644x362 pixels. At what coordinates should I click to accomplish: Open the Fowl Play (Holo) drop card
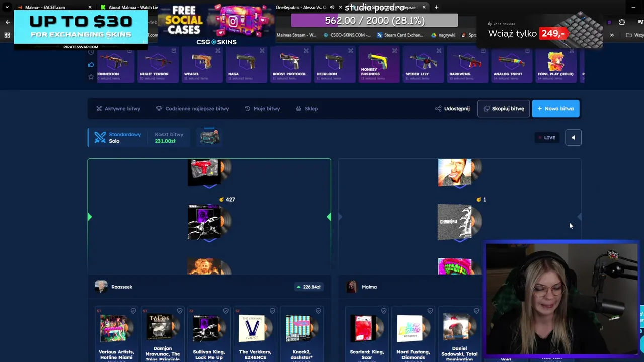tap(556, 64)
